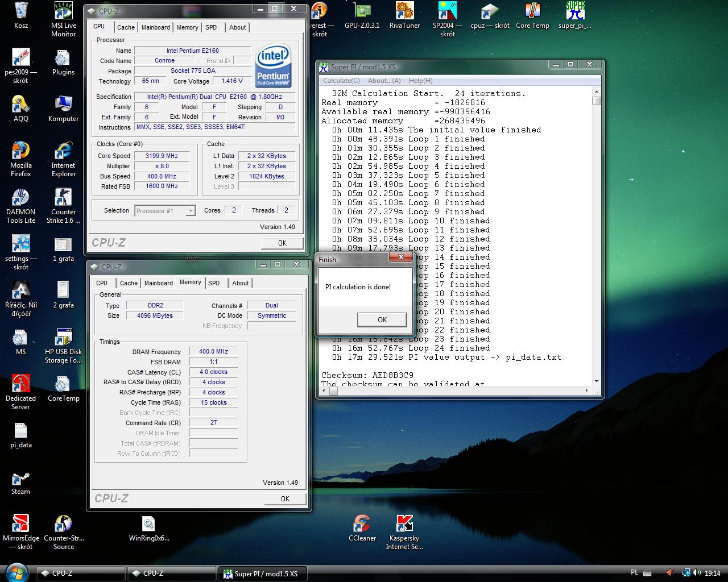Open Calculate(C) menu in Super PI
The height and width of the screenshot is (582, 728).
[x=341, y=81]
